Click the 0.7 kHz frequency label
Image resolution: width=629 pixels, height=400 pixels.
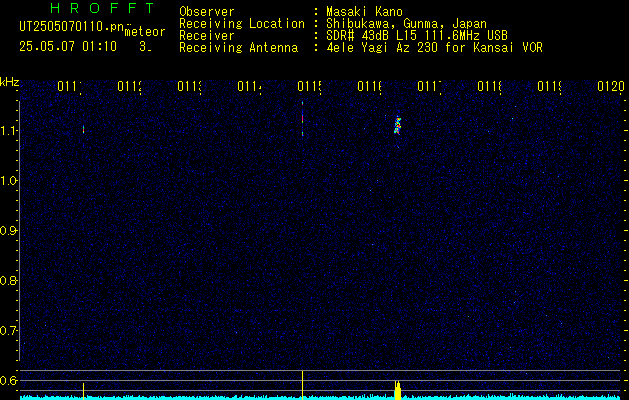8,331
